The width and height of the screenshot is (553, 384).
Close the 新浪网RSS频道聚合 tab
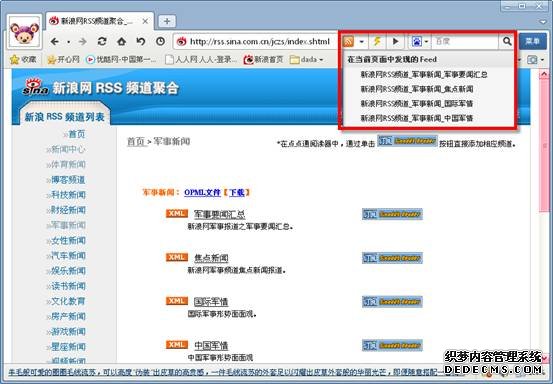(145, 21)
